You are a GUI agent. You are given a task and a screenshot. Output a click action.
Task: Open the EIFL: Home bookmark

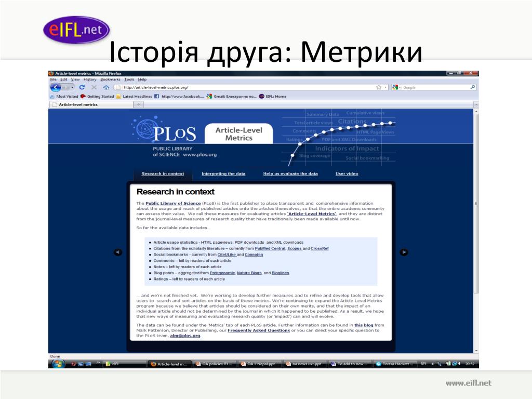[273, 96]
